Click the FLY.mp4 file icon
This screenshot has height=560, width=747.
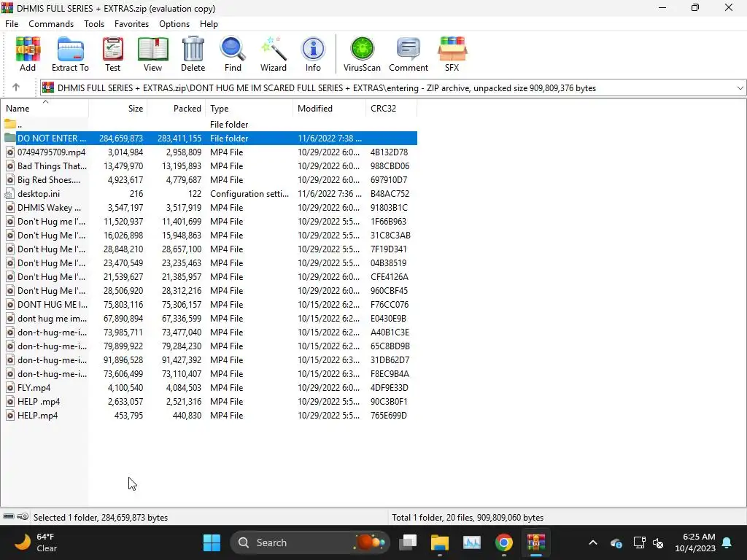coord(9,388)
